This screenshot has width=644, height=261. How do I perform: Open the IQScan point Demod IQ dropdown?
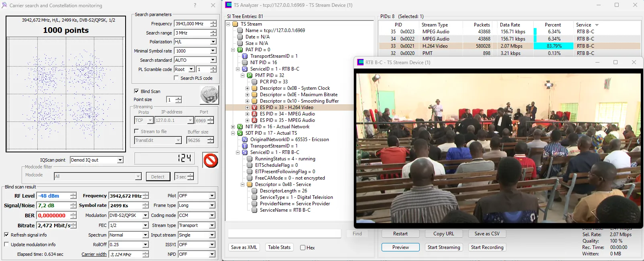pos(120,160)
